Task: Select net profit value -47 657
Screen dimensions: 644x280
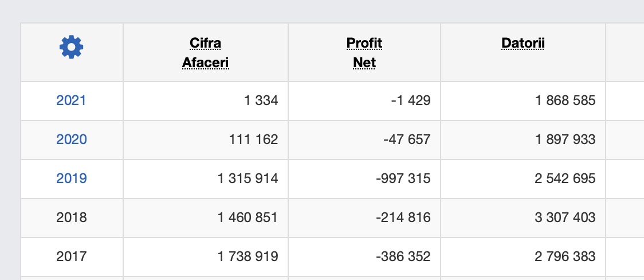Action: tap(407, 139)
